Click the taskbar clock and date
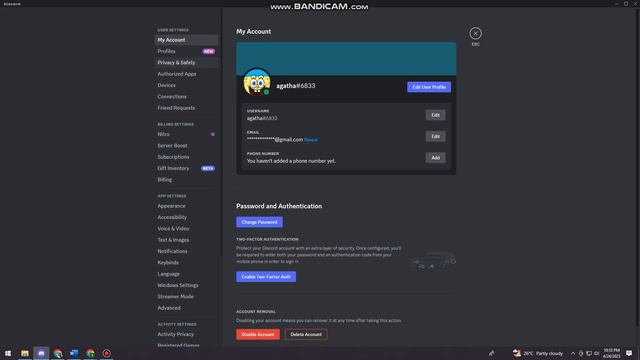 click(611, 353)
